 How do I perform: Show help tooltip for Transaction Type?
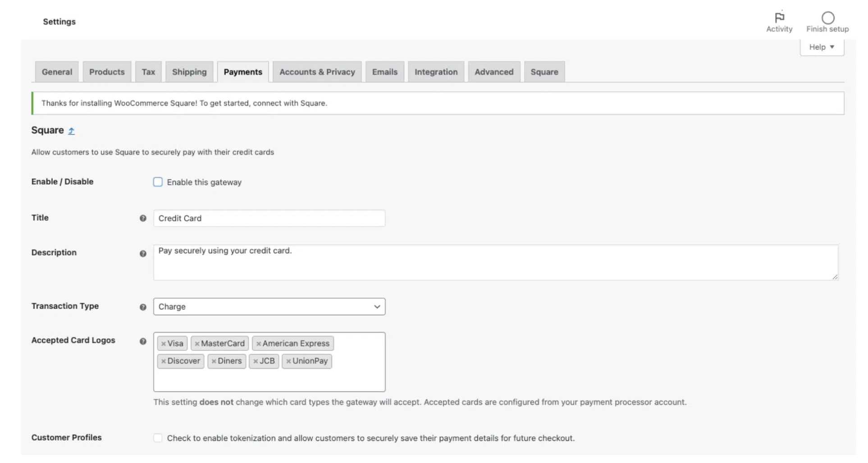point(143,308)
